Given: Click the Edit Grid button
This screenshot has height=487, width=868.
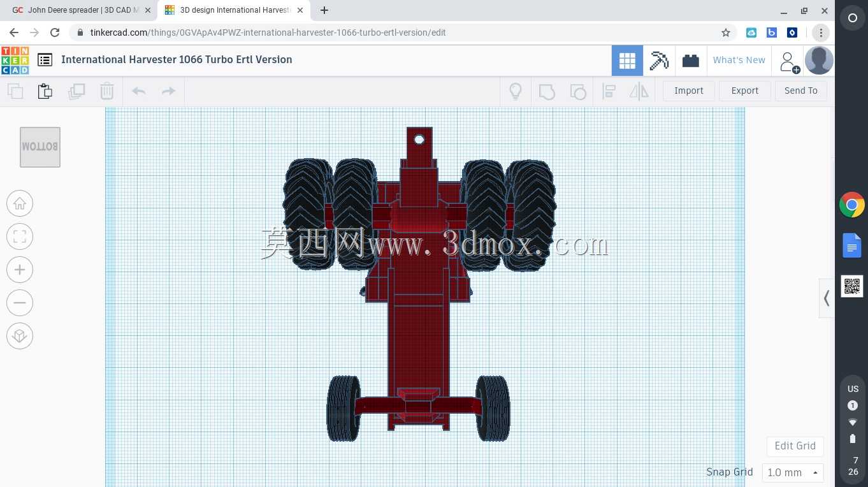Looking at the screenshot, I should [795, 446].
